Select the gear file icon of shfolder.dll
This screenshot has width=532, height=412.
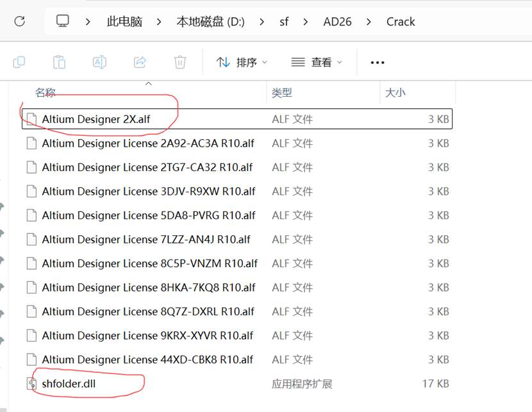pos(31,384)
